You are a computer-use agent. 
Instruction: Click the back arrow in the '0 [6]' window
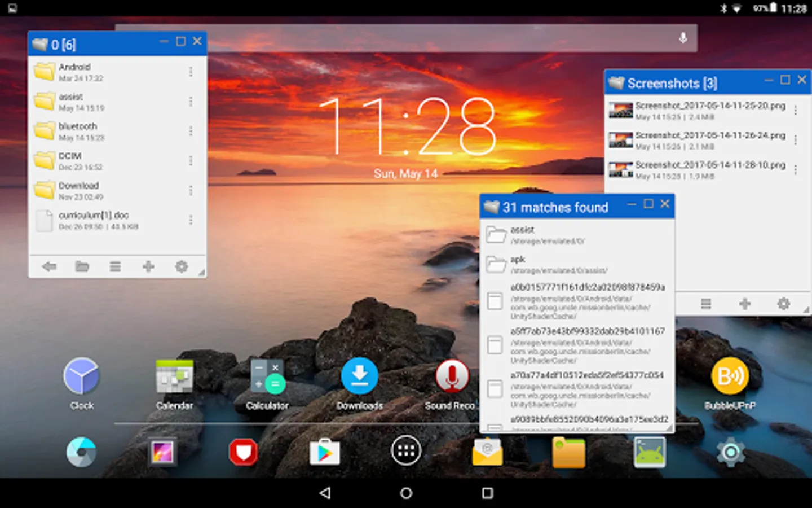tap(49, 266)
